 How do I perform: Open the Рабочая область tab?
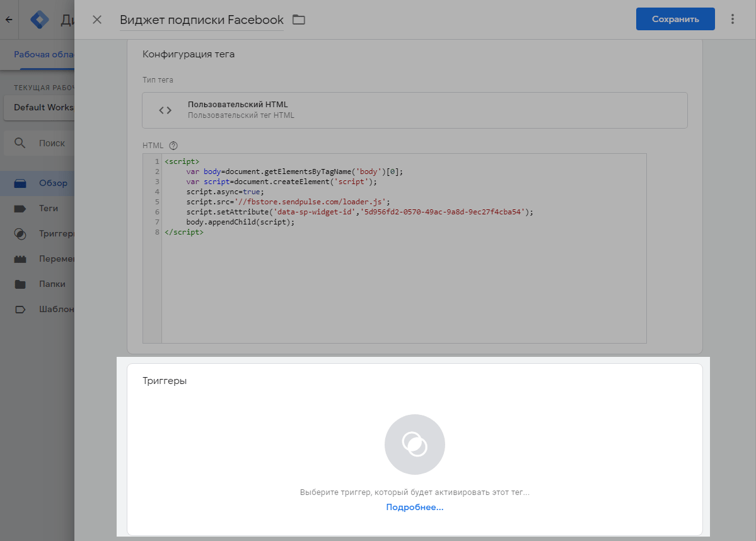[44, 54]
